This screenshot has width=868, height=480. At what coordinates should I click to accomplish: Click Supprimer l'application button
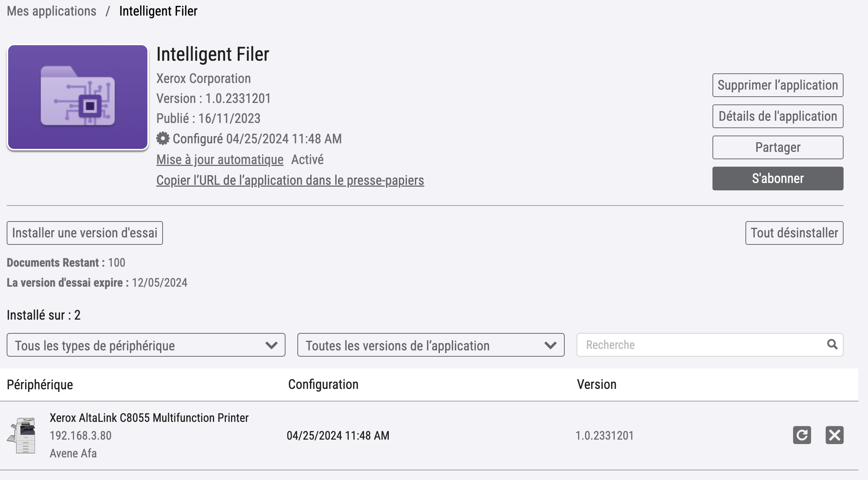click(x=778, y=85)
